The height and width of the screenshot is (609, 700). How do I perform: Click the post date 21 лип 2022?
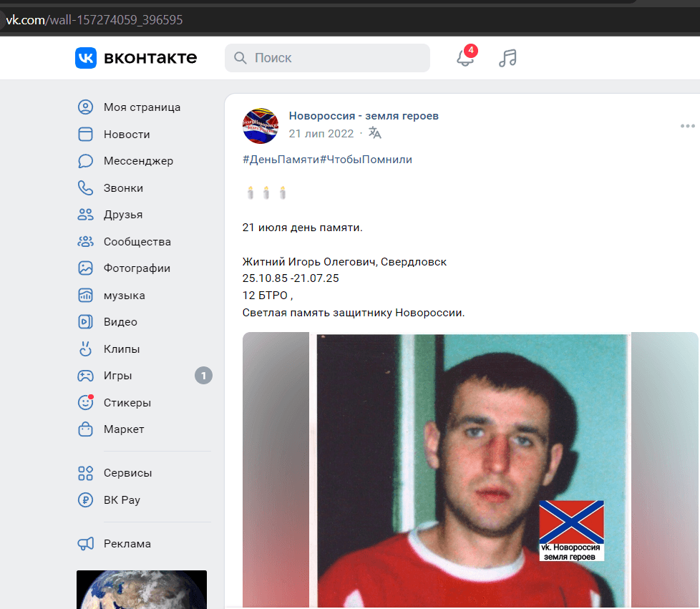pos(321,133)
